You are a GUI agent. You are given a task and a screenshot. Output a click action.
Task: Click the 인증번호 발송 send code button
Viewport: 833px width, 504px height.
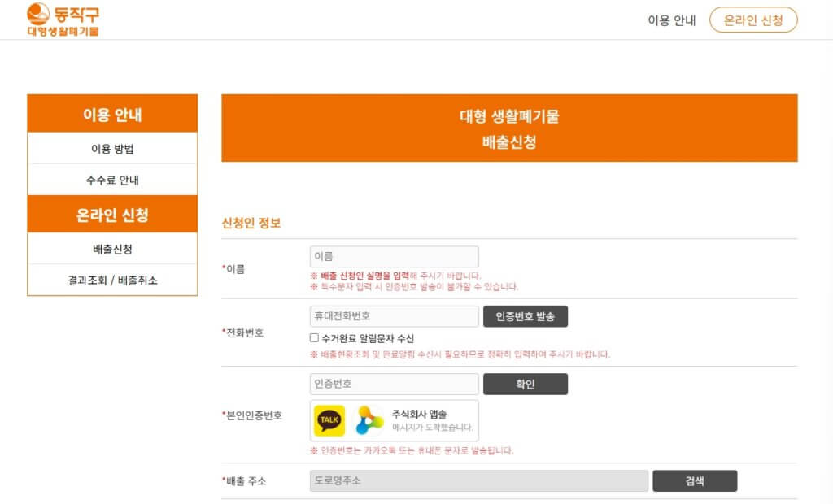point(526,316)
